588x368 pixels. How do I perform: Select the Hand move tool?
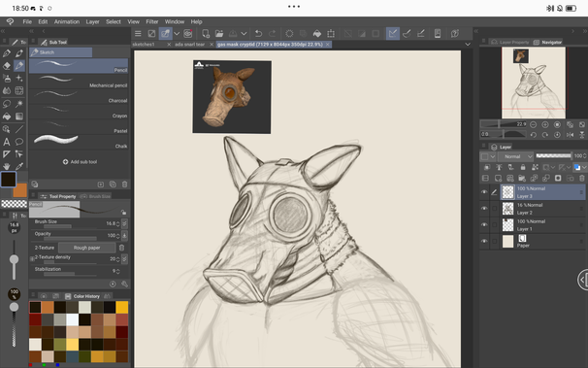(7, 166)
